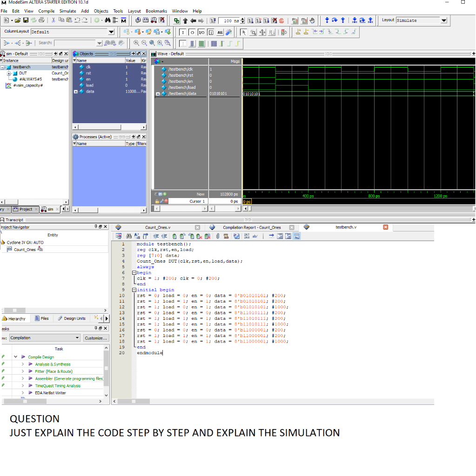The width and height of the screenshot is (476, 476).
Task: Open the ColumnLayout Default dropdown
Action: click(111, 32)
